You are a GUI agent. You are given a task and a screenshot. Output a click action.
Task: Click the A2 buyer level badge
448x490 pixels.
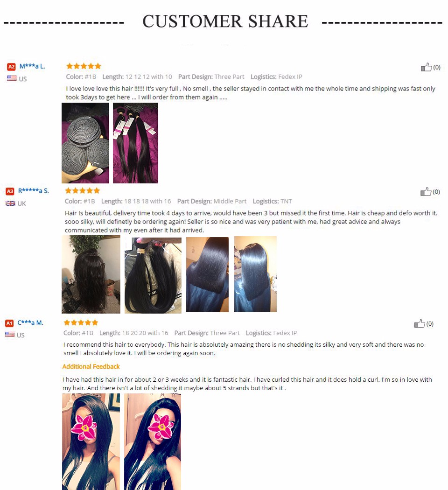tap(11, 67)
